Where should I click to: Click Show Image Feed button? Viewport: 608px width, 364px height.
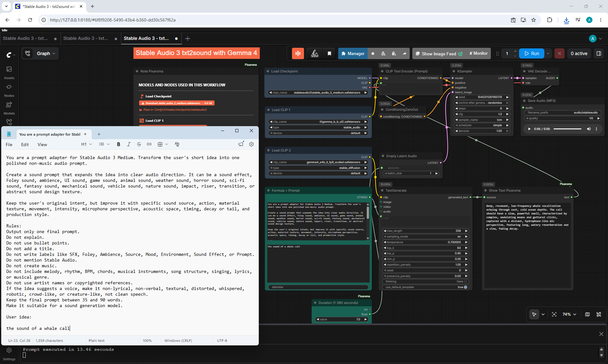[439, 53]
